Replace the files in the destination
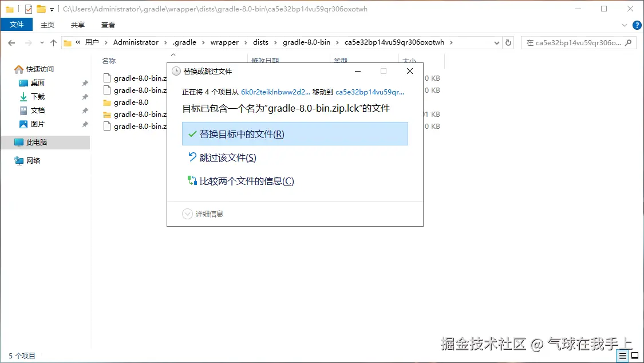Screen dimensions: 644x363 (295, 134)
